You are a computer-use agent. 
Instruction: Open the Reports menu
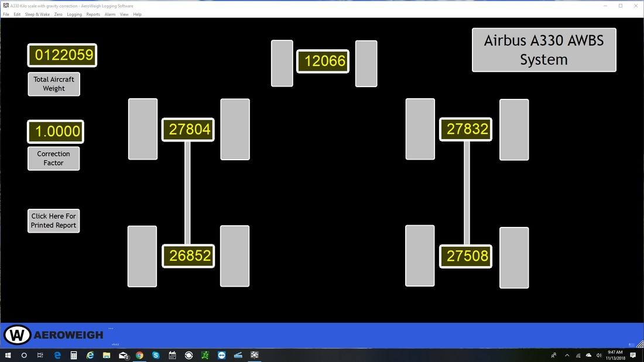[93, 15]
